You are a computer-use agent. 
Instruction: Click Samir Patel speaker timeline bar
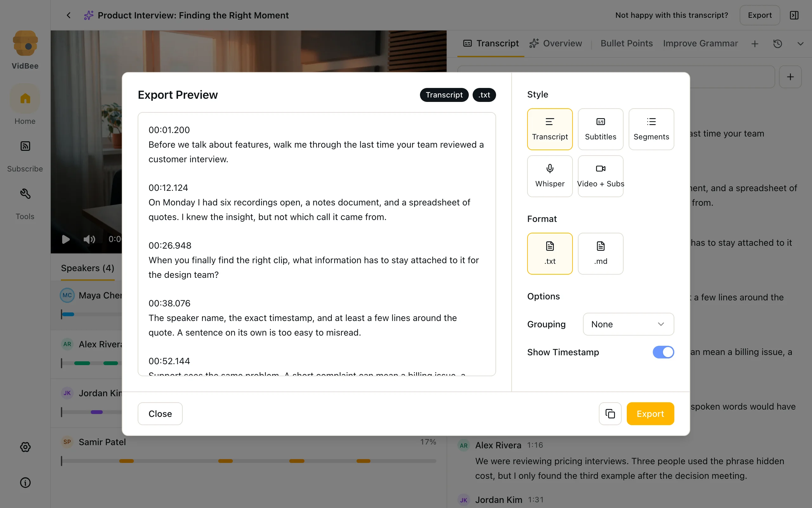[249, 461]
